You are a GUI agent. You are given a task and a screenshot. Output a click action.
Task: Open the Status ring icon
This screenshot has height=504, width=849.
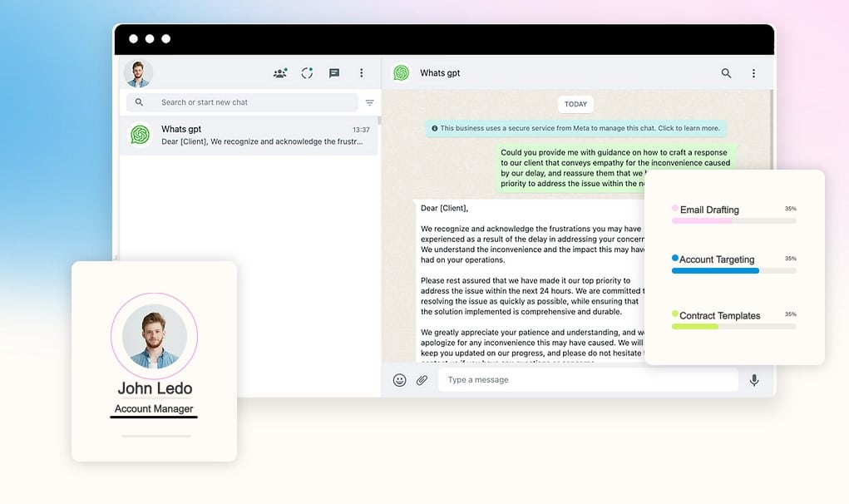[x=307, y=73]
